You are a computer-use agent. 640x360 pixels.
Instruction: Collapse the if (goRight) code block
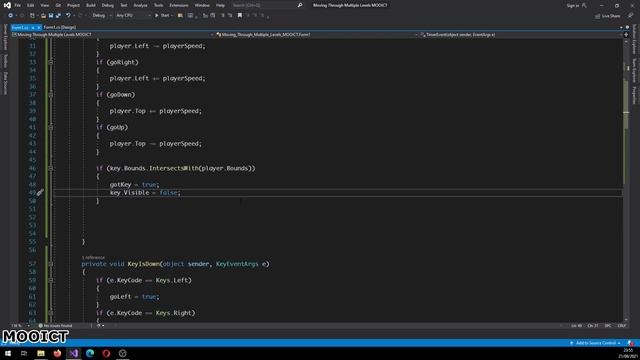[x=51, y=62]
